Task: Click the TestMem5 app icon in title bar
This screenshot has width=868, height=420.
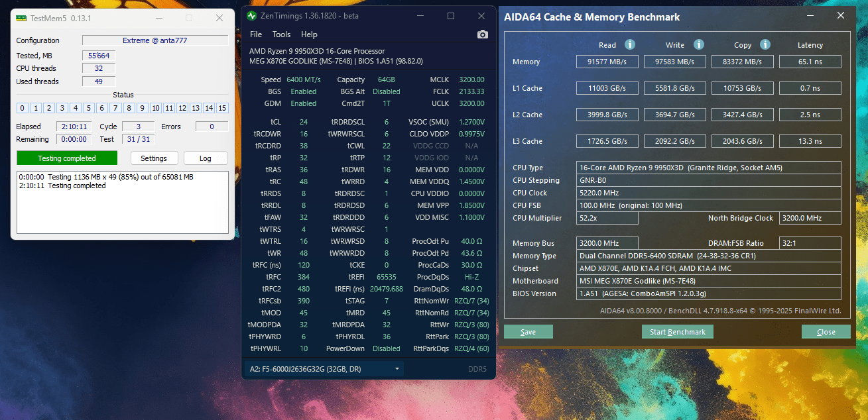Action: tap(21, 19)
